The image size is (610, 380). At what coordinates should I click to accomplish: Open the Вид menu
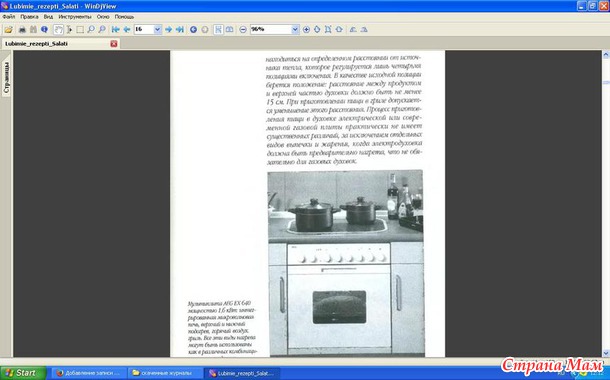coord(48,17)
